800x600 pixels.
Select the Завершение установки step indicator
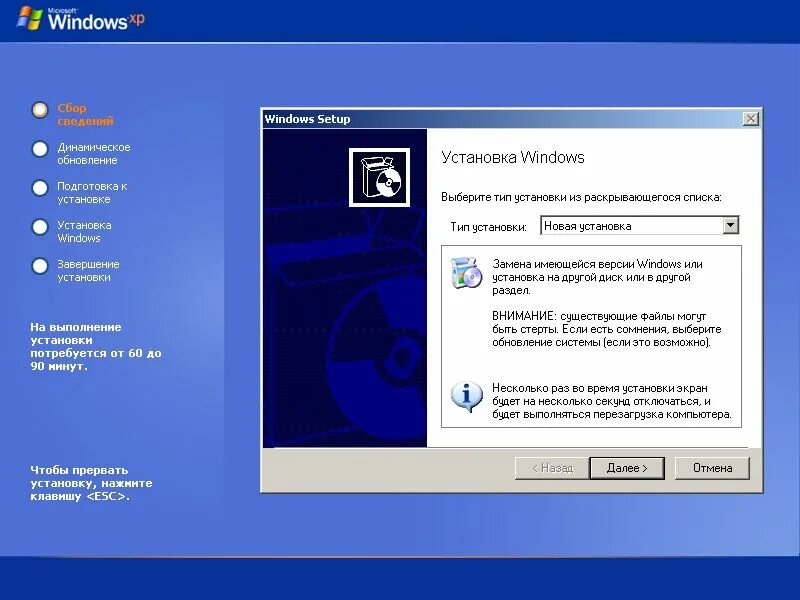pos(40,266)
